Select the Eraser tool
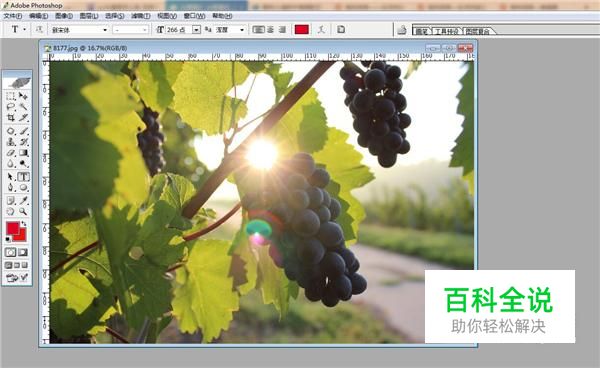 click(x=11, y=153)
